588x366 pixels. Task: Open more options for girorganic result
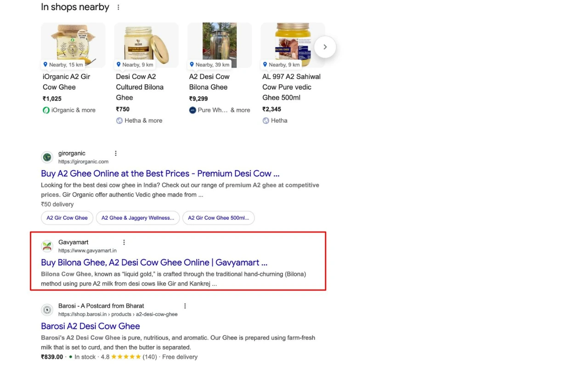(116, 153)
